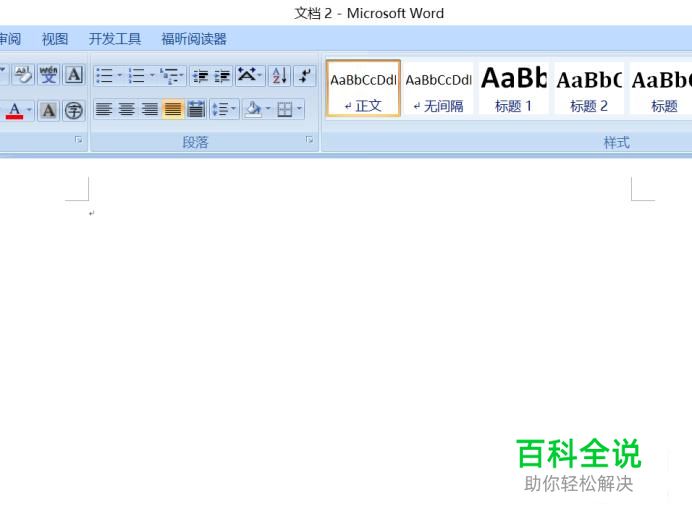Expand the Font dialog launcher
The width and height of the screenshot is (692, 528).
tap(79, 140)
